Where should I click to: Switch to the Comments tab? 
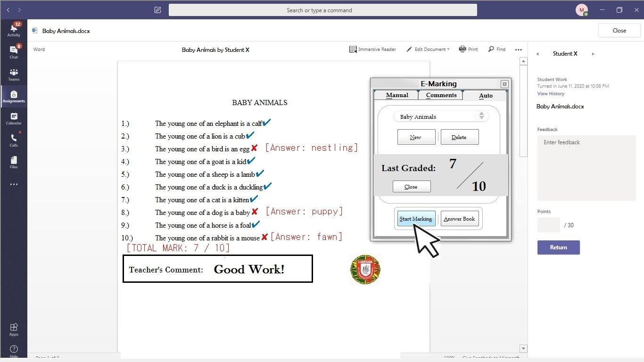[x=441, y=95]
